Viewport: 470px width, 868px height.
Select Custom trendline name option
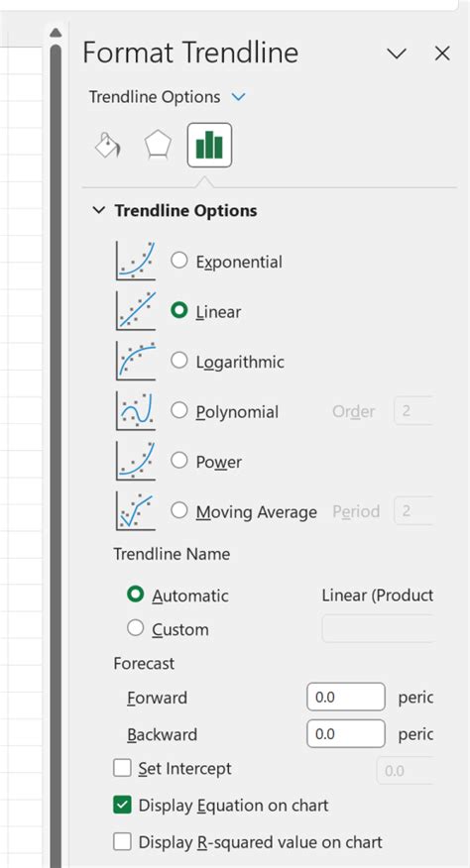pyautogui.click(x=135, y=628)
